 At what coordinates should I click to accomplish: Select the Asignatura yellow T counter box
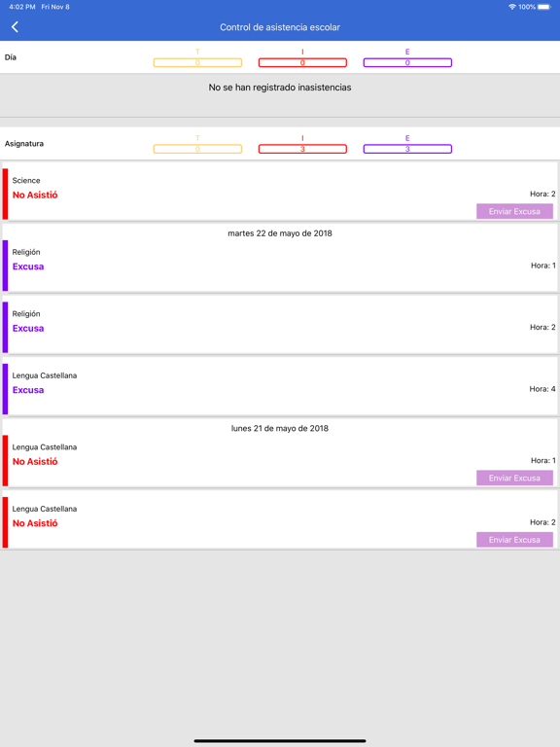point(197,149)
